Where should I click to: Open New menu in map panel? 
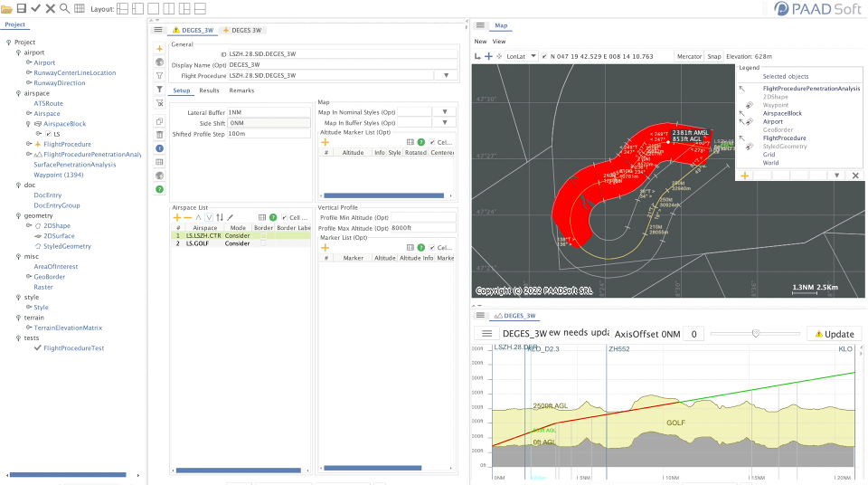coord(480,42)
